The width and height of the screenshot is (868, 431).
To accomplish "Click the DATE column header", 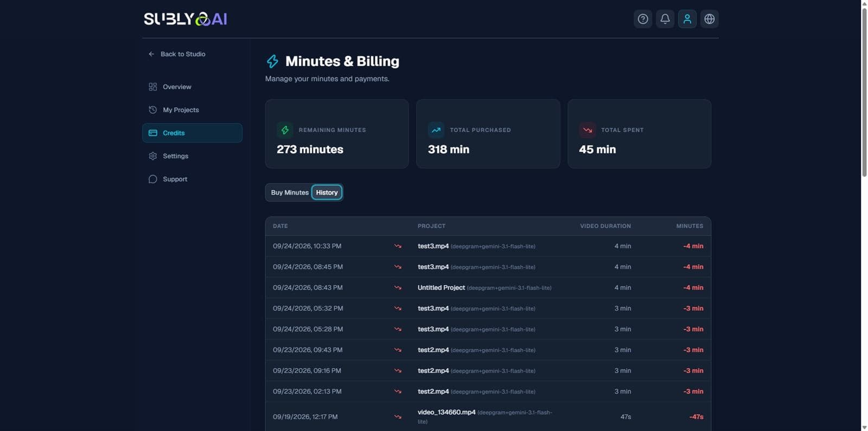I will coord(280,226).
